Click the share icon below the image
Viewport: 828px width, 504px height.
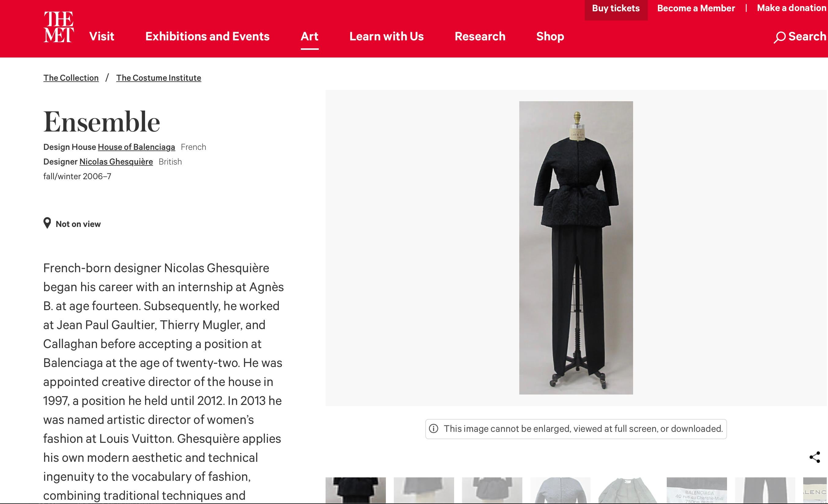click(815, 457)
